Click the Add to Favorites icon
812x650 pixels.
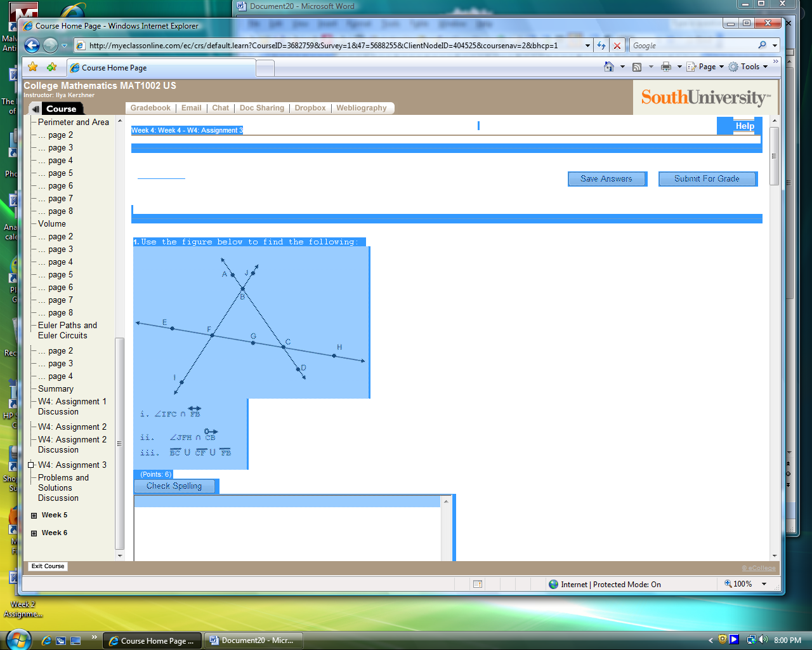(51, 67)
